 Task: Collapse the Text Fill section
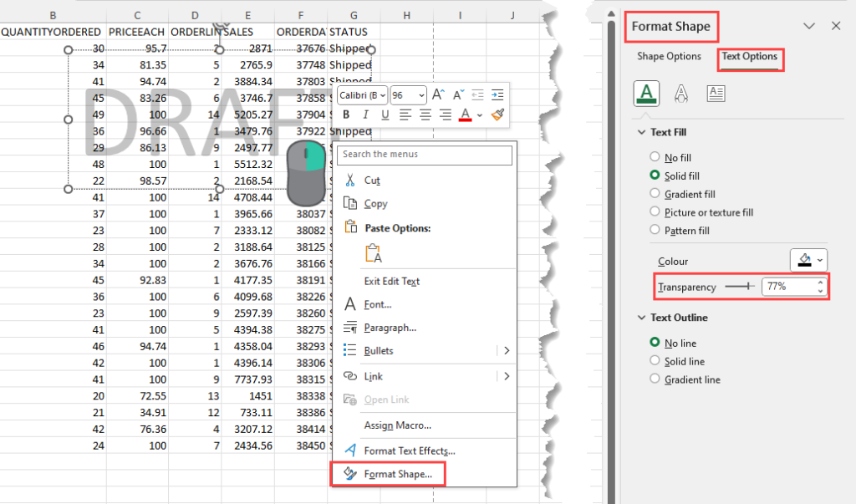[x=641, y=132]
